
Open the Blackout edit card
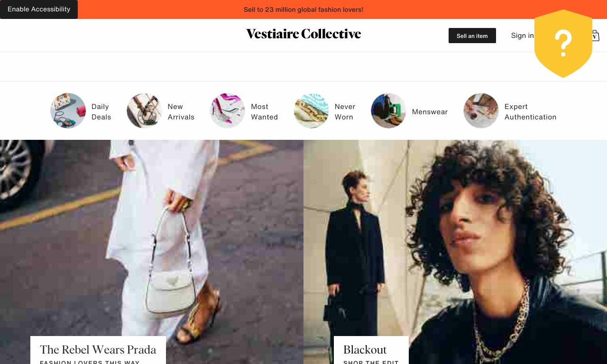point(371,350)
